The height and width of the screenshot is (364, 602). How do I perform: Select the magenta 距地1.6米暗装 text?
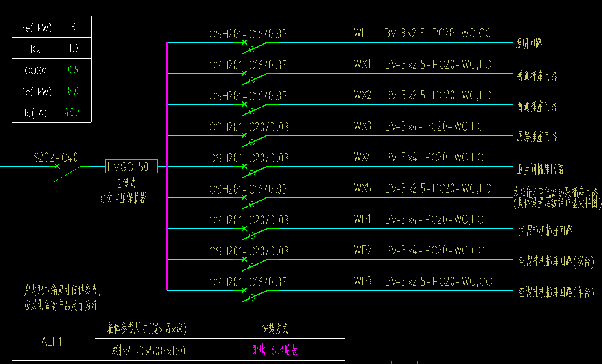[275, 350]
